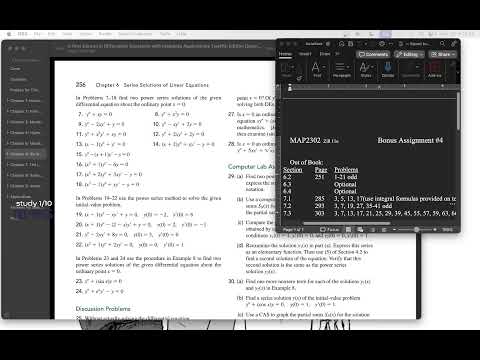Image resolution: width=480 pixels, height=360 pixels.
Task: Open the Share dropdown button
Action: point(443,54)
